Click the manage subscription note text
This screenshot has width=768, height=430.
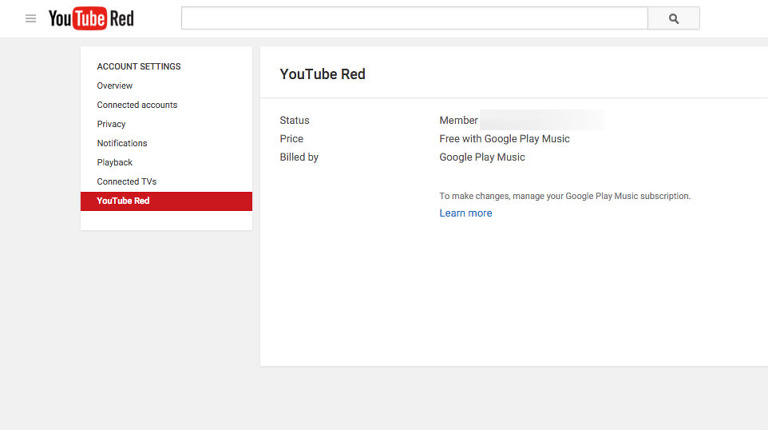565,196
